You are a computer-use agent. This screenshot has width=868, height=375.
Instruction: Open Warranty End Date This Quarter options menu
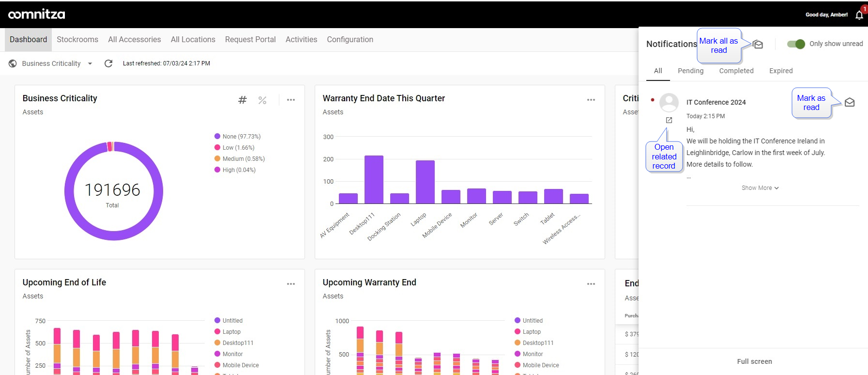pyautogui.click(x=591, y=100)
